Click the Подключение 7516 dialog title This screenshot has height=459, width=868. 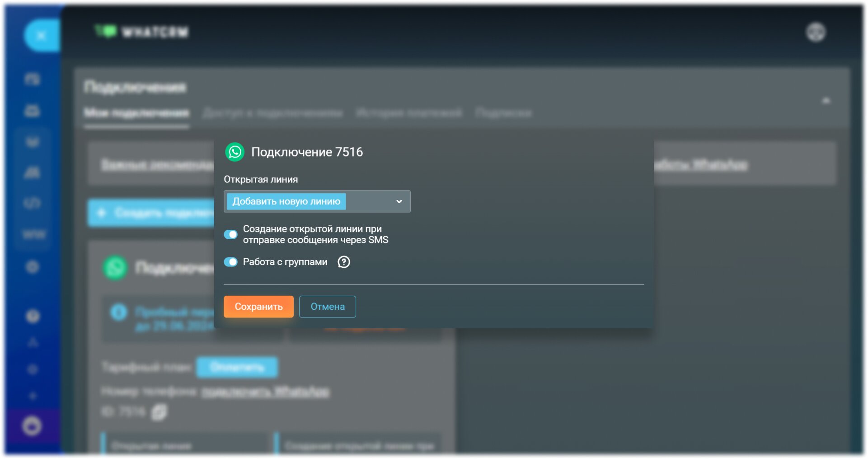[x=307, y=152]
